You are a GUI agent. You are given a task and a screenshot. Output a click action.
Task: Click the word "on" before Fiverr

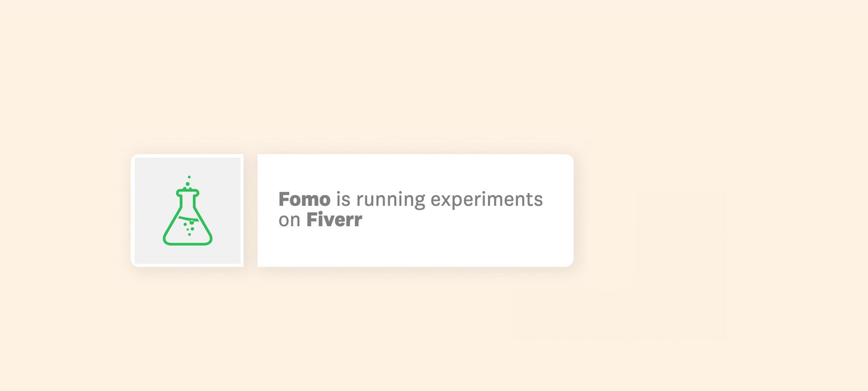tap(289, 220)
